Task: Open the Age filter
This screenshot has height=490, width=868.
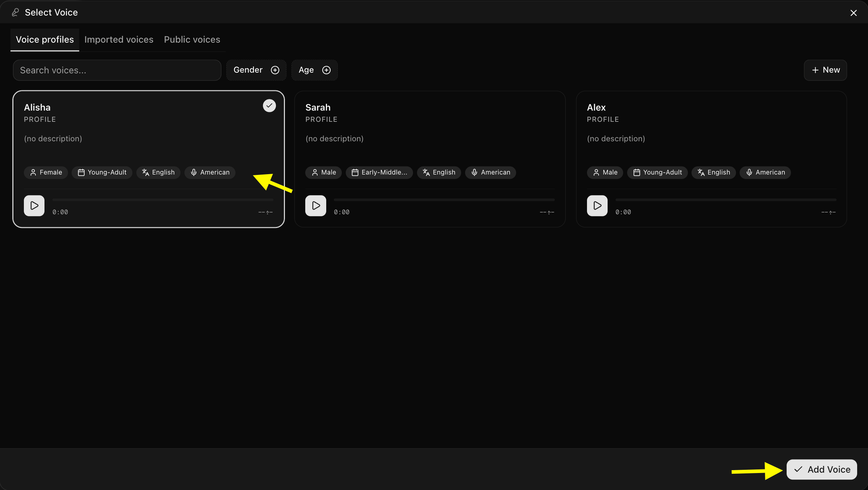Action: (314, 70)
